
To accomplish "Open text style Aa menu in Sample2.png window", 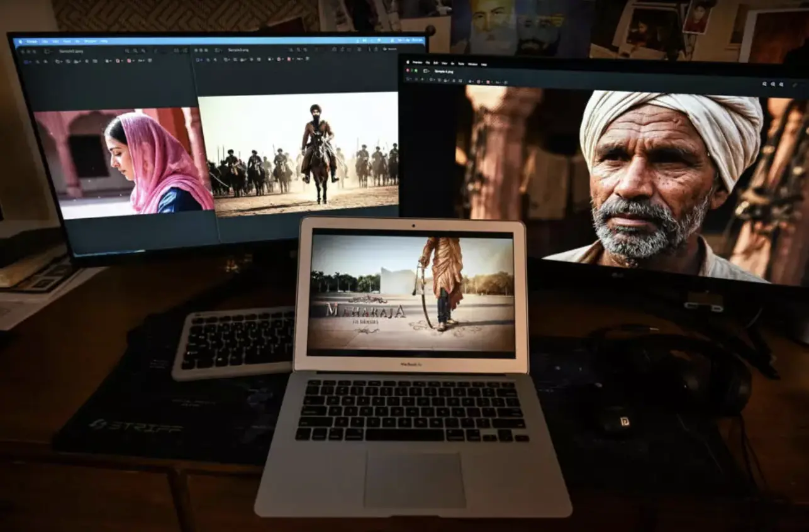I will click(x=299, y=59).
